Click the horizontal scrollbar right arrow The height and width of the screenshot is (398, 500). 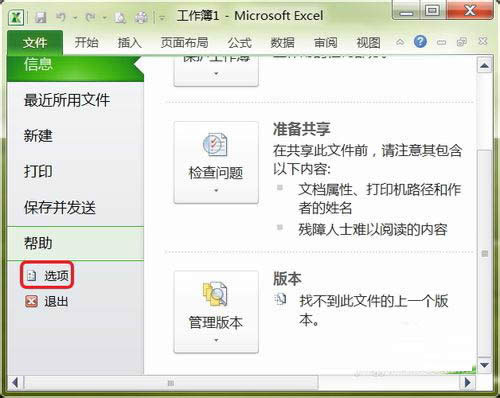(467, 382)
